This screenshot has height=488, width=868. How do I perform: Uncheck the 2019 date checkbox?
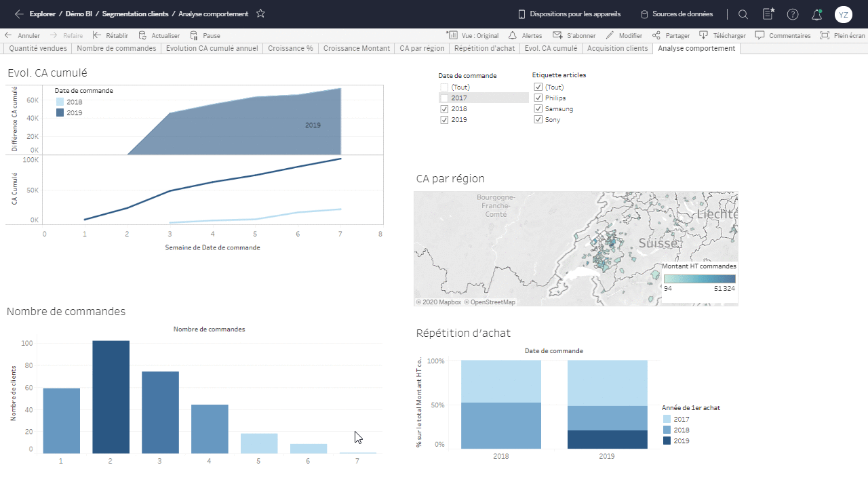click(444, 120)
